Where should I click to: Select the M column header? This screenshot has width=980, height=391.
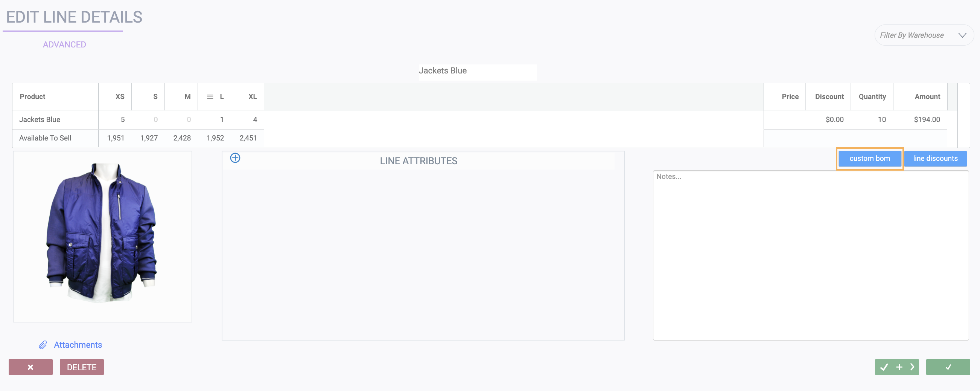181,97
